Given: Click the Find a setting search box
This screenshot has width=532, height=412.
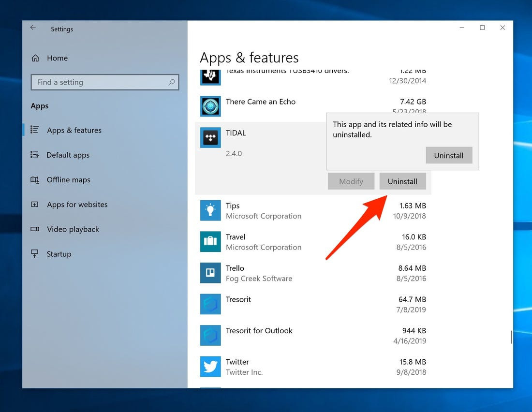Looking at the screenshot, I should [x=105, y=82].
